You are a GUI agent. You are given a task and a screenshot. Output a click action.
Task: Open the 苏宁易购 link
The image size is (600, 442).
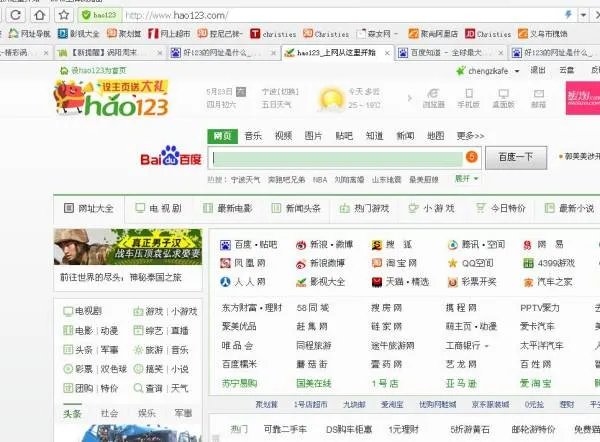pyautogui.click(x=239, y=383)
